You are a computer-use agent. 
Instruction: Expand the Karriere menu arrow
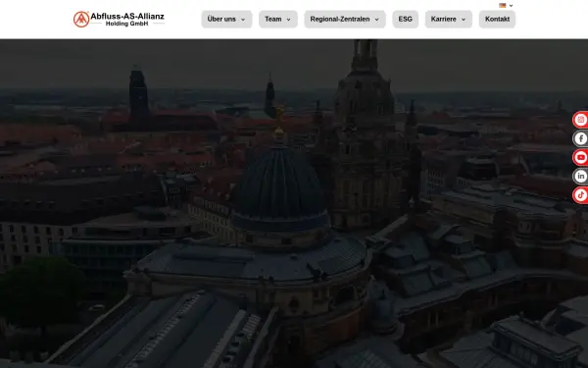point(464,20)
